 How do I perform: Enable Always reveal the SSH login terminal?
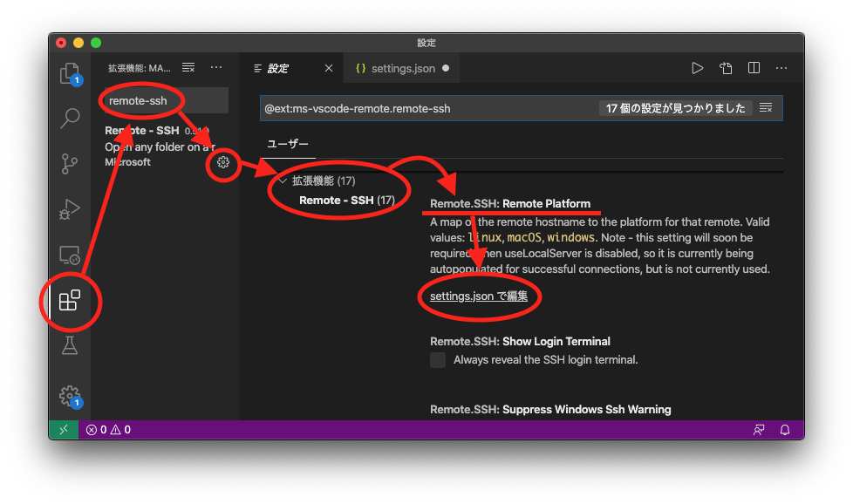[438, 360]
